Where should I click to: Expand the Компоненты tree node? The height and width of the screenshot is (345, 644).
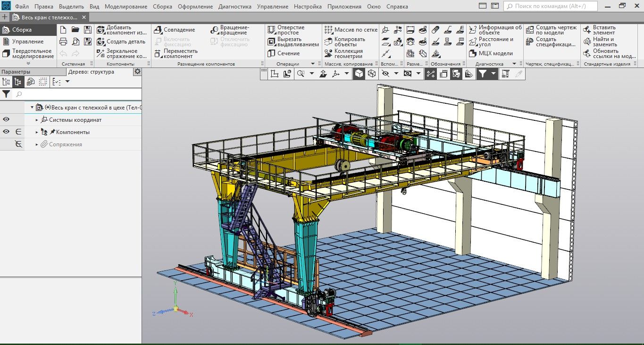click(x=37, y=132)
